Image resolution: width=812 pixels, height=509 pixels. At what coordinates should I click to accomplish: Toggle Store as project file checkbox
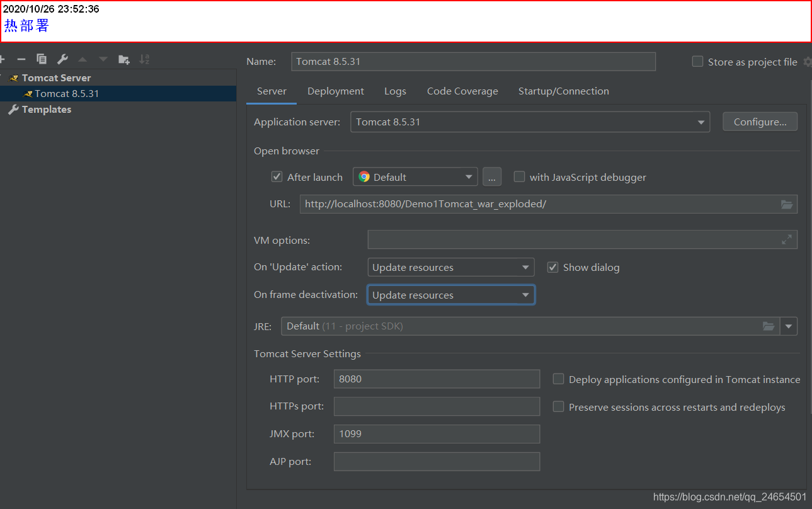tap(697, 62)
